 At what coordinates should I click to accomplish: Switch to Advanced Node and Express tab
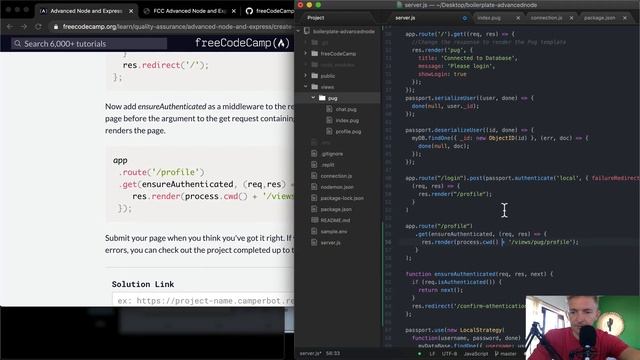click(86, 11)
